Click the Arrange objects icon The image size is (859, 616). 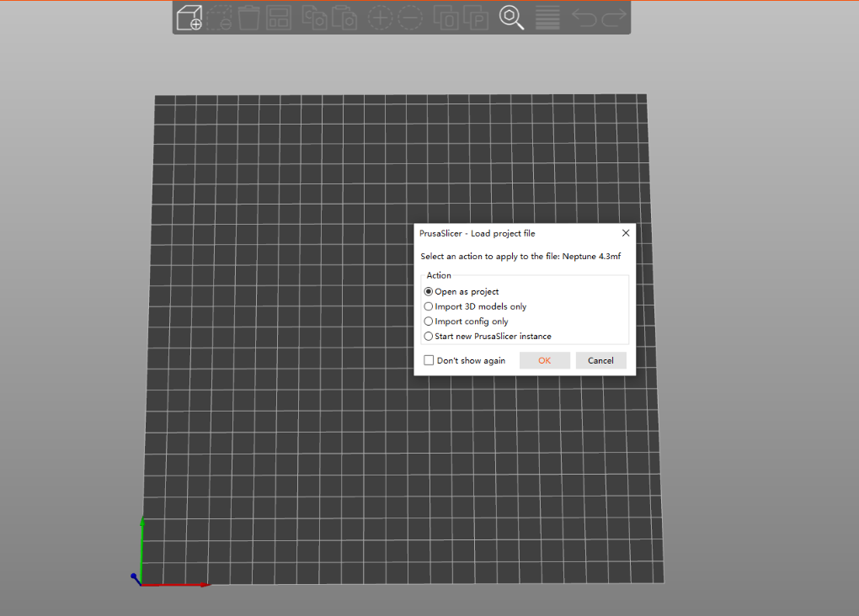(x=278, y=18)
